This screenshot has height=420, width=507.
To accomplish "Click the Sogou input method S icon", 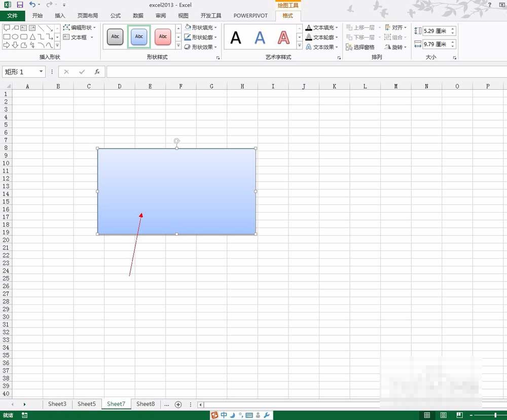I will coord(214,415).
